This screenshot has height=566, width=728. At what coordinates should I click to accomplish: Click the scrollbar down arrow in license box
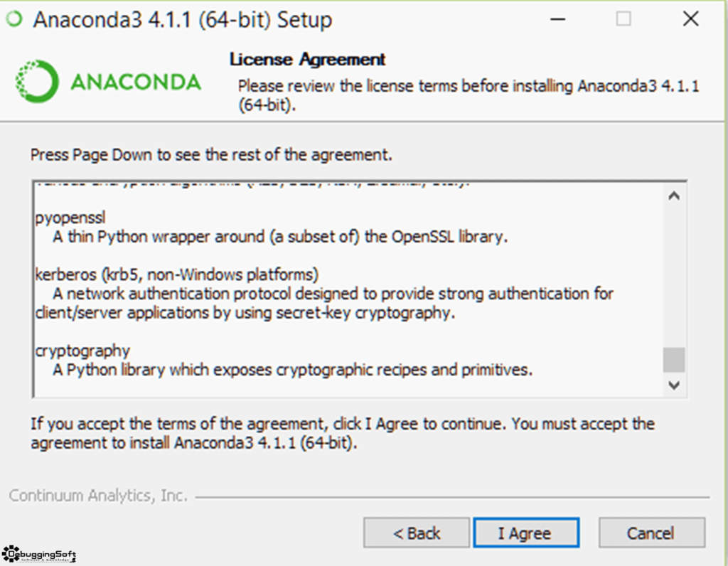tap(674, 385)
